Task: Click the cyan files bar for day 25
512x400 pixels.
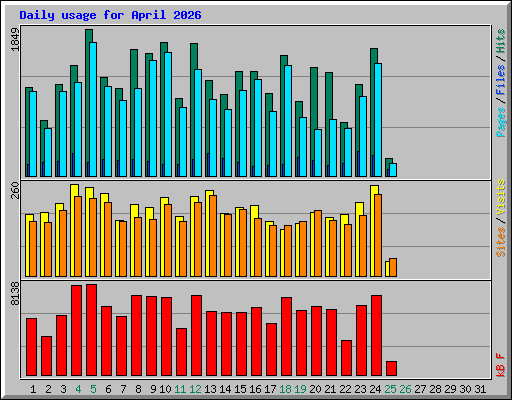Action: (393, 170)
